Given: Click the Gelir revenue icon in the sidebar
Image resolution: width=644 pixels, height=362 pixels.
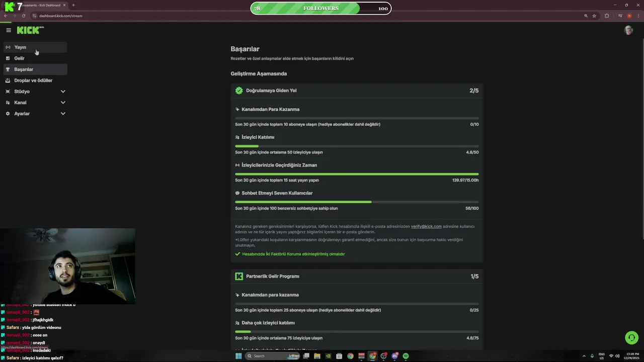Looking at the screenshot, I should (8, 58).
